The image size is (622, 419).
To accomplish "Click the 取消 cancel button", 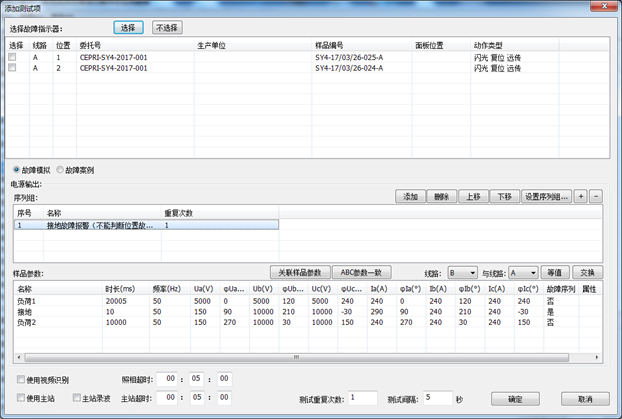I will [578, 399].
